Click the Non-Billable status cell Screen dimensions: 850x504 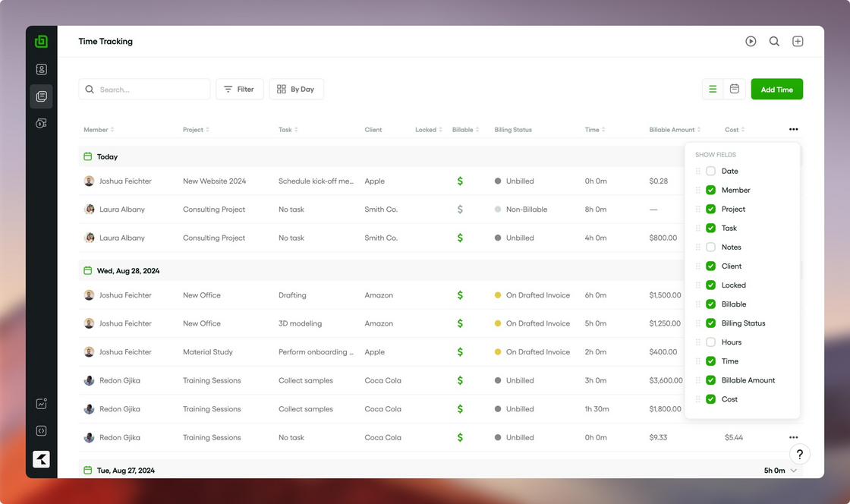point(521,209)
